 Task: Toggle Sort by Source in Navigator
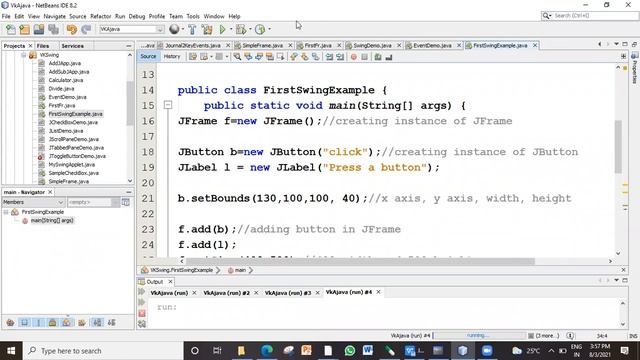coord(111,322)
